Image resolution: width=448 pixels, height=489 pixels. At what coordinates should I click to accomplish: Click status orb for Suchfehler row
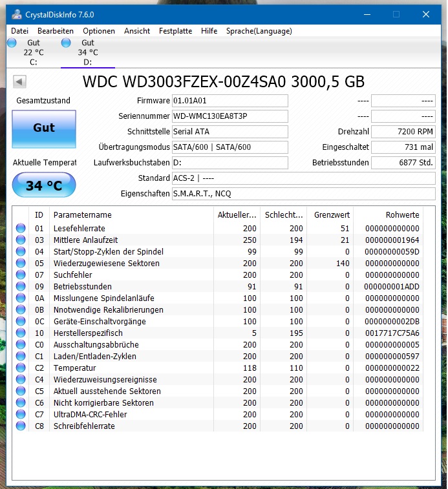pos(21,275)
